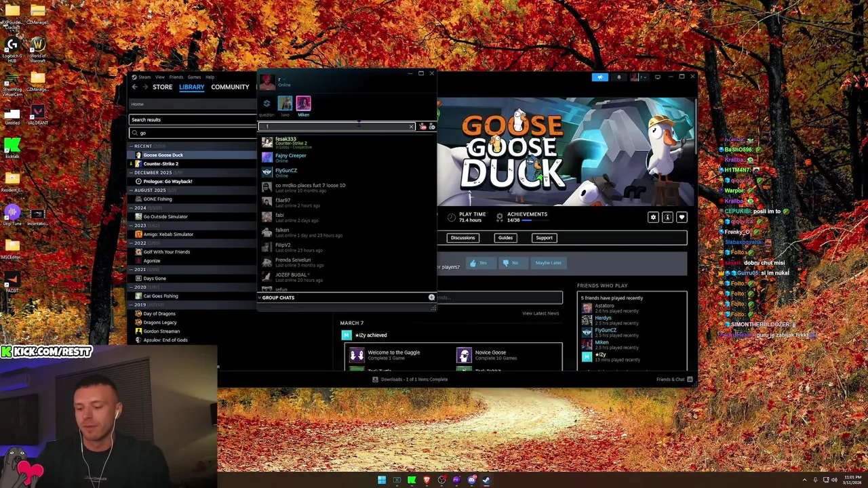
Task: Open the Friends menu in Steam
Action: (x=176, y=77)
